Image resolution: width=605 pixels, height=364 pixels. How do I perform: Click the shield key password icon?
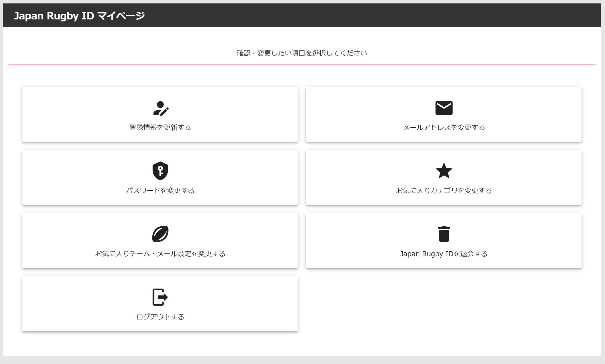pyautogui.click(x=160, y=171)
